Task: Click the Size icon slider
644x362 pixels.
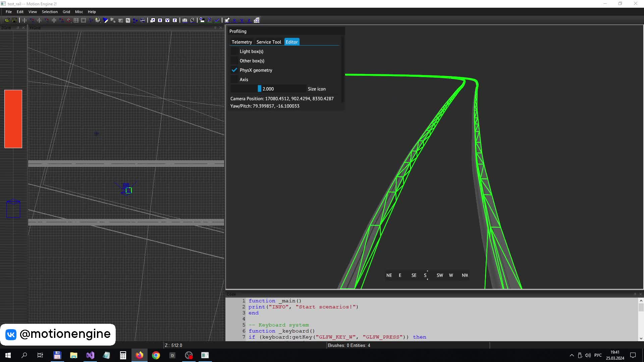Action: (268, 89)
